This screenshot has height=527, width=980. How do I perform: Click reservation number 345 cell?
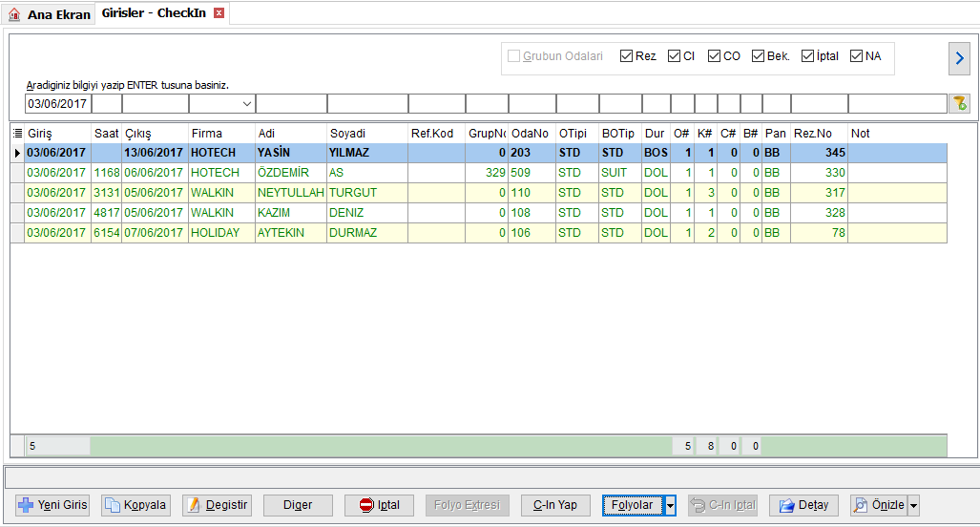[x=820, y=153]
